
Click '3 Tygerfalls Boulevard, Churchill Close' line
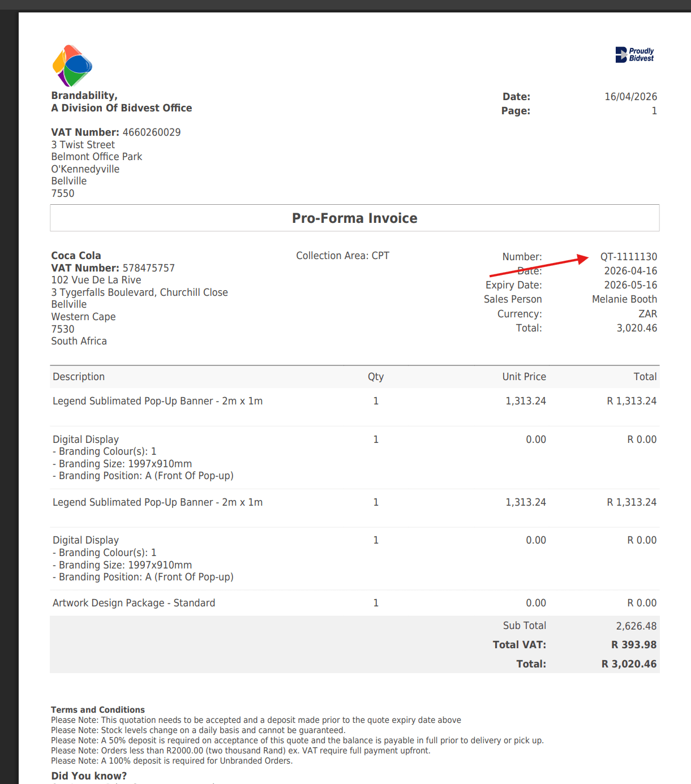140,292
